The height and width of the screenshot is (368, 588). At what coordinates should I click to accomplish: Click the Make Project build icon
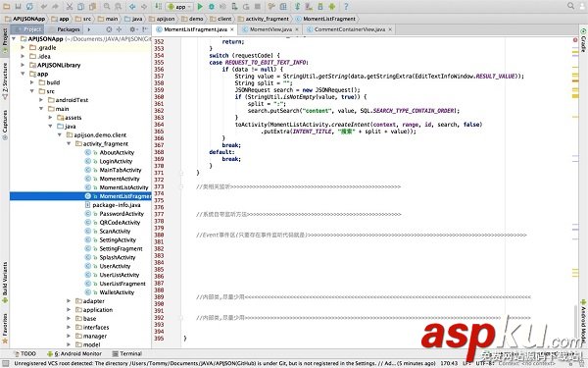[158, 7]
